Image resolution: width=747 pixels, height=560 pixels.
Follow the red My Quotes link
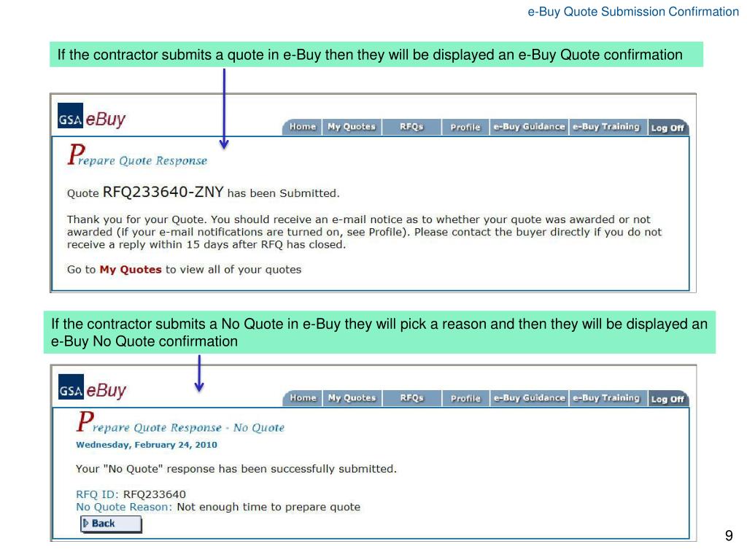[x=131, y=270]
